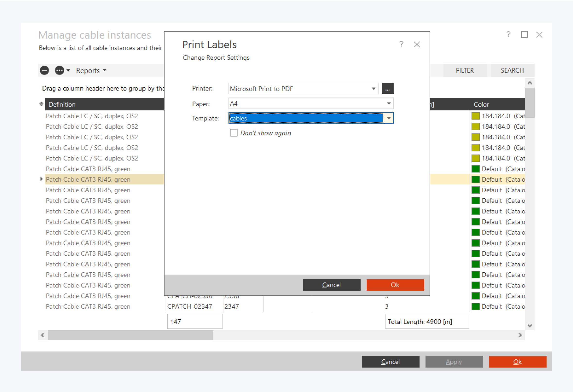Click the yellow 184.184.0 color swatch
Viewport: 573px width, 392px height.
point(475,116)
